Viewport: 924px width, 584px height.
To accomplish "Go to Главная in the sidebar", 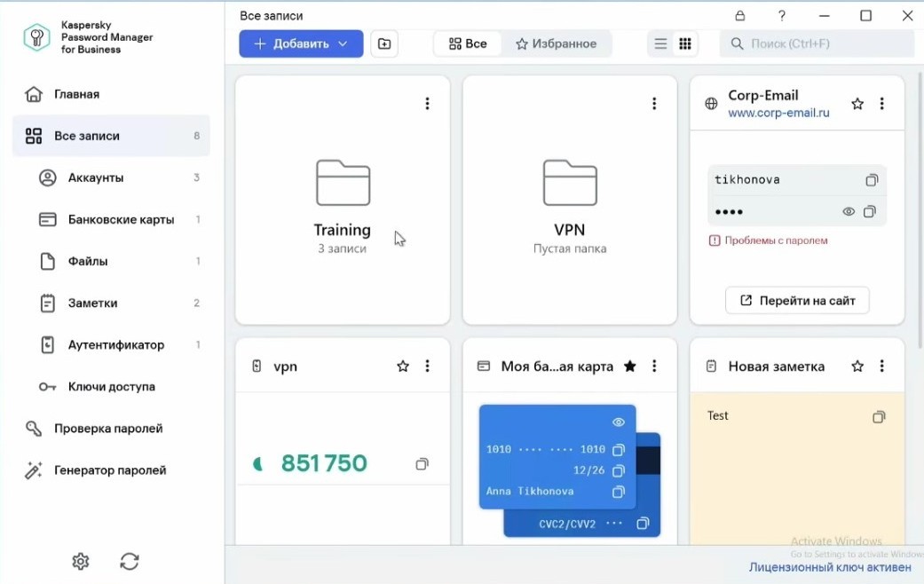I will [111, 94].
